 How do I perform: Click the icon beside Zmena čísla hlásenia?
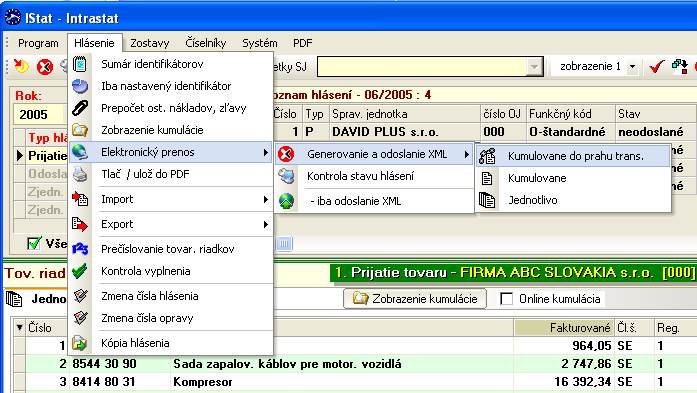[80, 296]
